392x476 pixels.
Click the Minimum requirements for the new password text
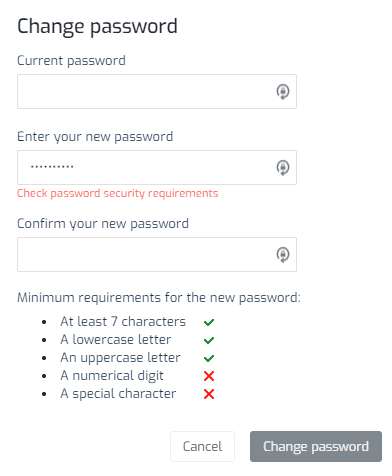(159, 298)
